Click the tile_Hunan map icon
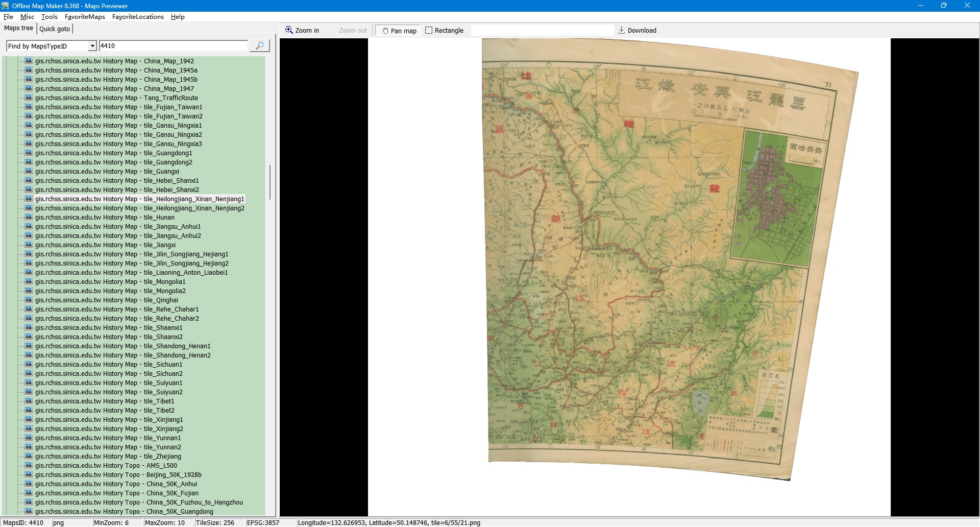 (29, 217)
